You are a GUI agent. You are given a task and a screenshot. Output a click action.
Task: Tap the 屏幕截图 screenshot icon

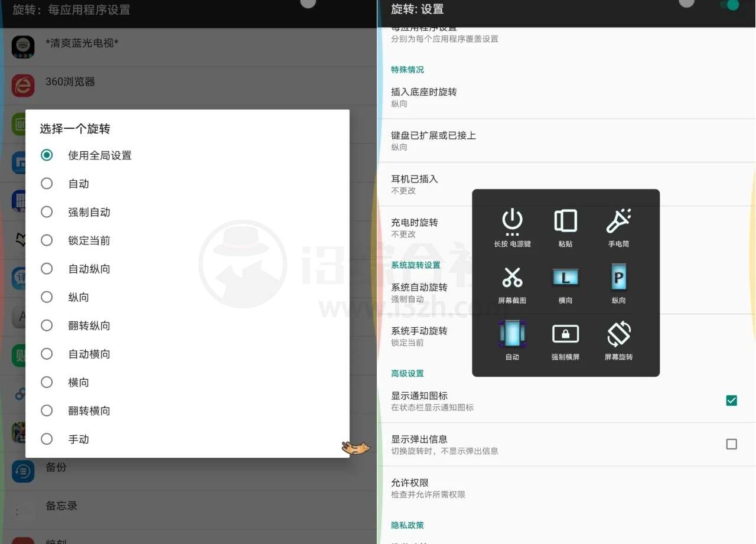click(513, 278)
